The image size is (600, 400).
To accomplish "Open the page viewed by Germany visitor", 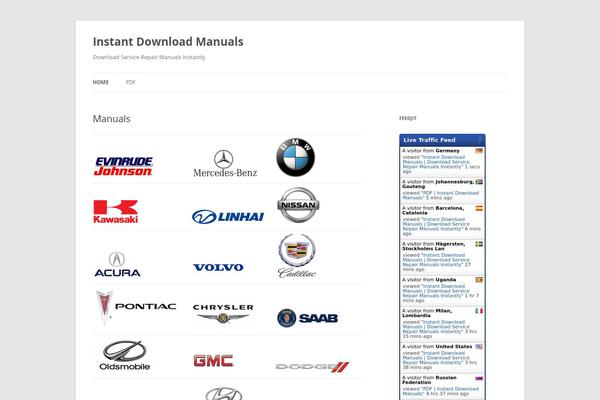I will pyautogui.click(x=437, y=162).
